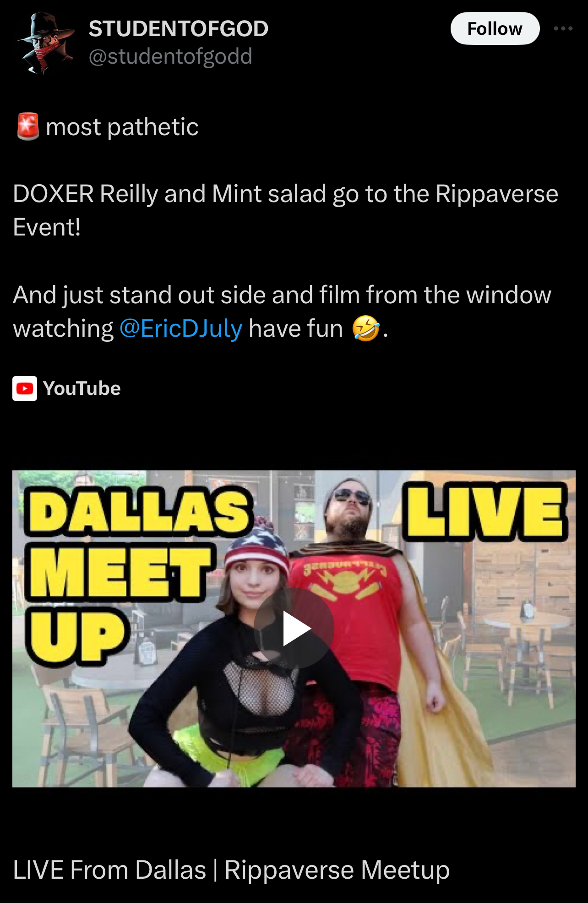Play the video using the center play button

click(294, 628)
